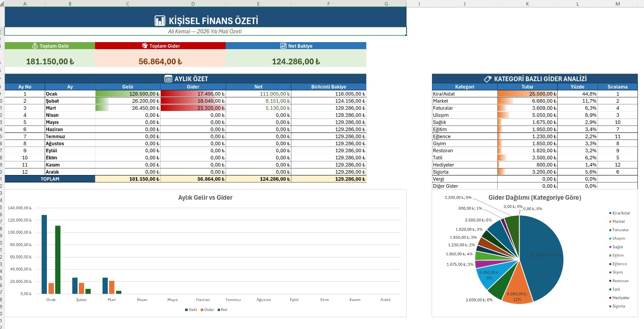Select Mart net cell 5.130,00 ₺
The image size is (644, 329).
(258, 108)
